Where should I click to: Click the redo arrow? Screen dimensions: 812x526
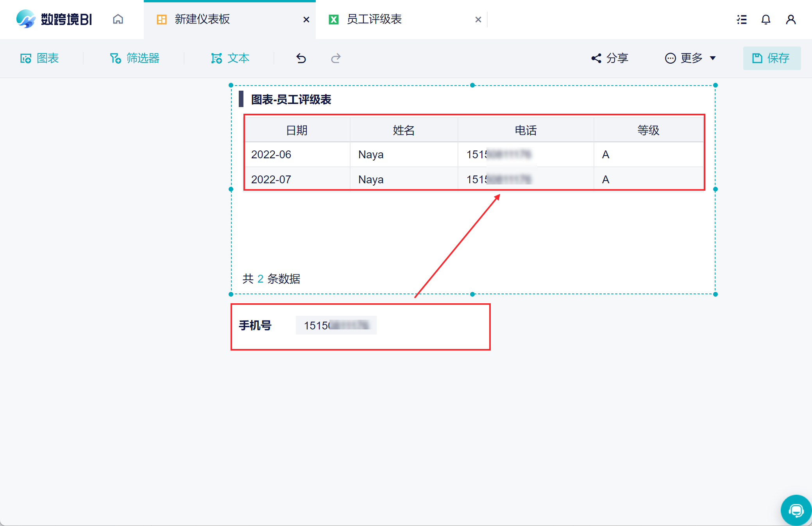pyautogui.click(x=336, y=58)
